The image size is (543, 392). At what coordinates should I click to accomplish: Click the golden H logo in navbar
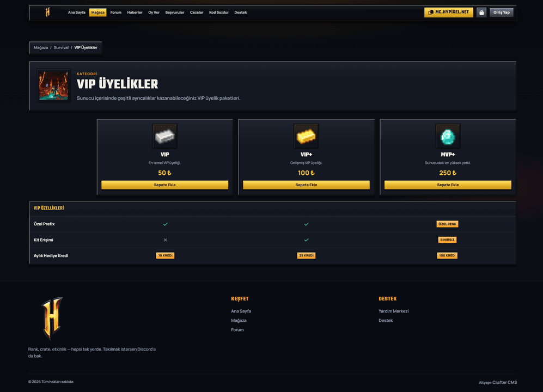48,13
